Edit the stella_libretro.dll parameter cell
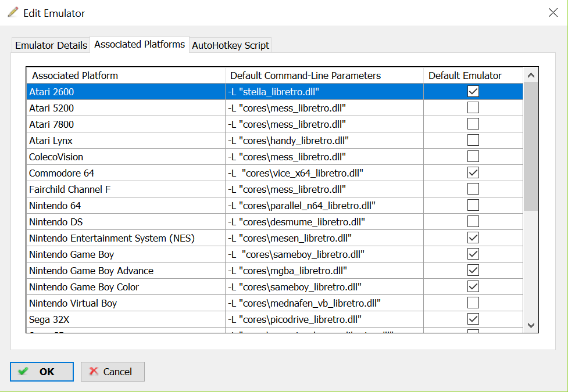Image resolution: width=568 pixels, height=392 pixels. coord(324,92)
